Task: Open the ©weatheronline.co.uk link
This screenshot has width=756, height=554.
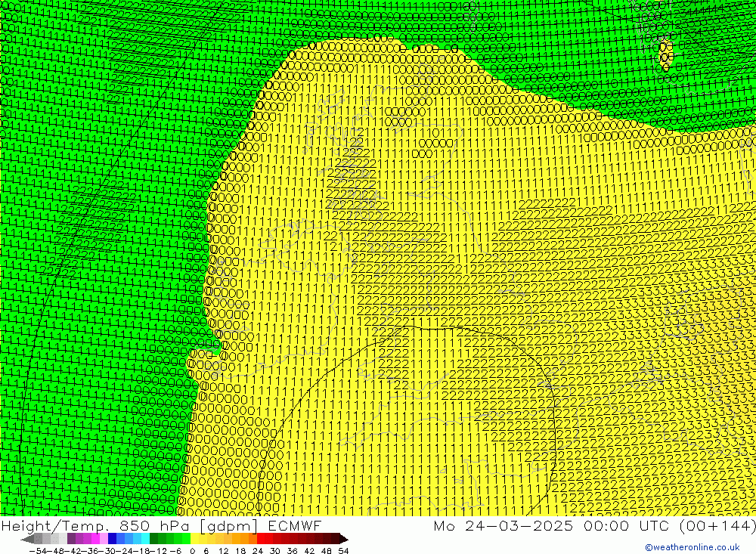Action: [692, 546]
